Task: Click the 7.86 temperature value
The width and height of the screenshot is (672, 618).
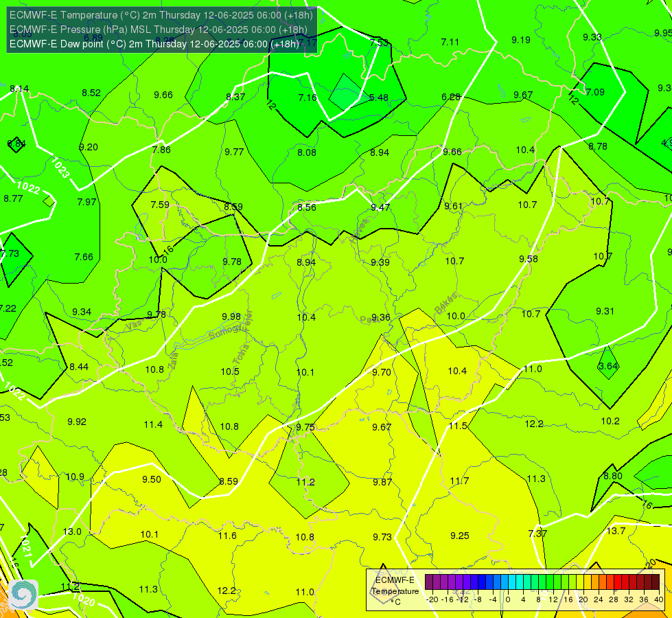Action: coord(161,150)
